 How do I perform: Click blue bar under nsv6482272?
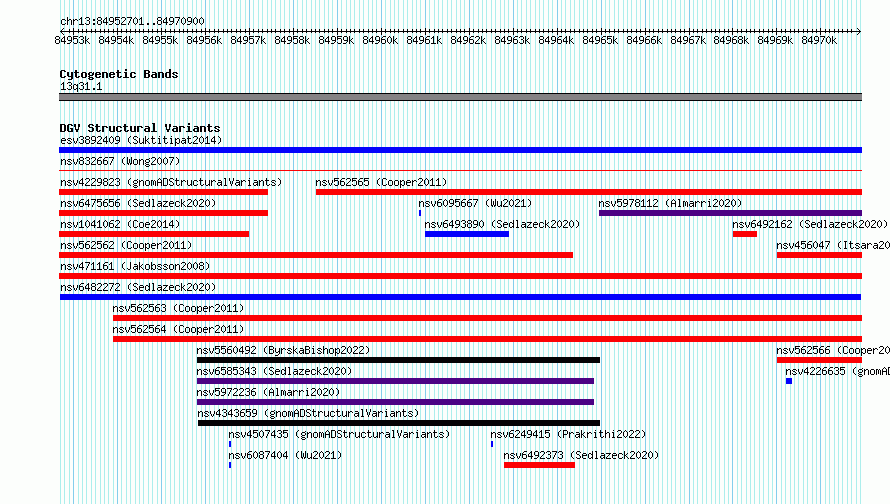pyautogui.click(x=460, y=297)
